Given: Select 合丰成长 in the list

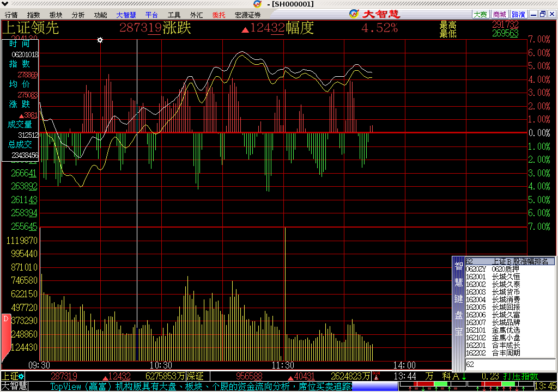Looking at the screenshot, I should coord(510,345).
